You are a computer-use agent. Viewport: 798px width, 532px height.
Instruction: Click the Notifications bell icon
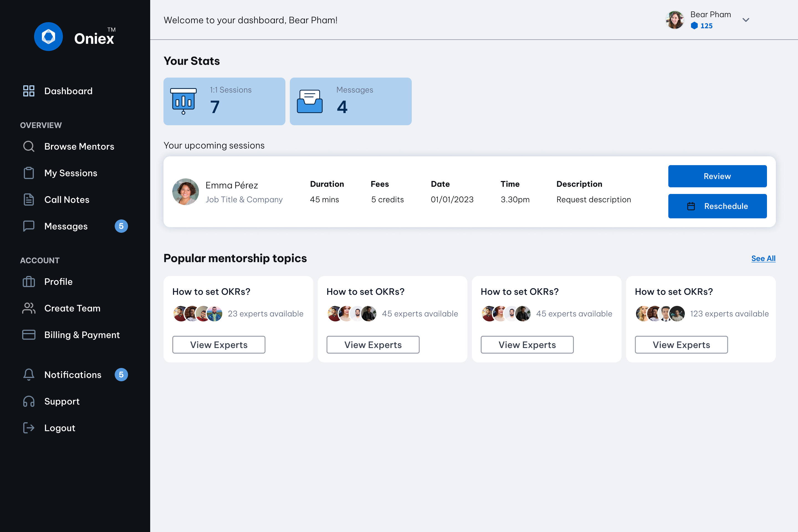(x=29, y=375)
